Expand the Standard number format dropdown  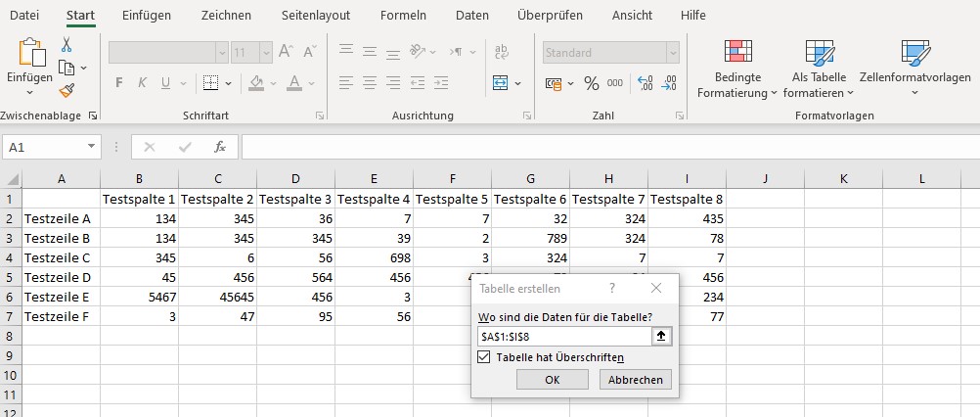click(x=672, y=53)
